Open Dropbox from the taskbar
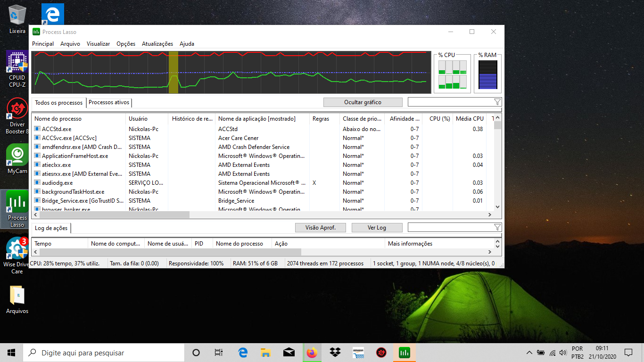 (335, 353)
